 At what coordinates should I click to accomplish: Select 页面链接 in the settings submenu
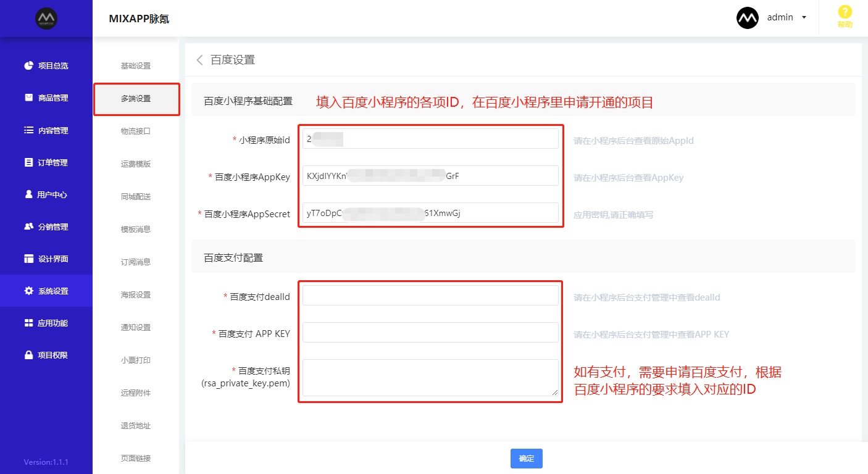tap(136, 459)
